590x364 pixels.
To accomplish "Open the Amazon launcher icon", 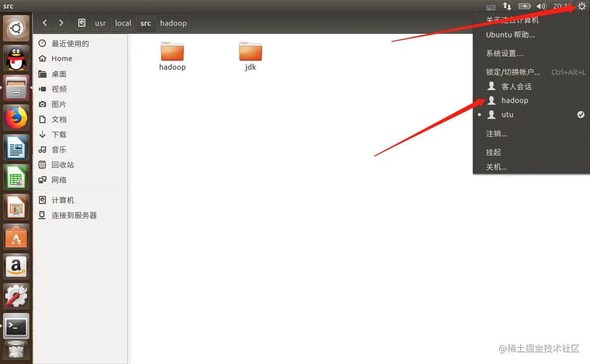I will 16,267.
